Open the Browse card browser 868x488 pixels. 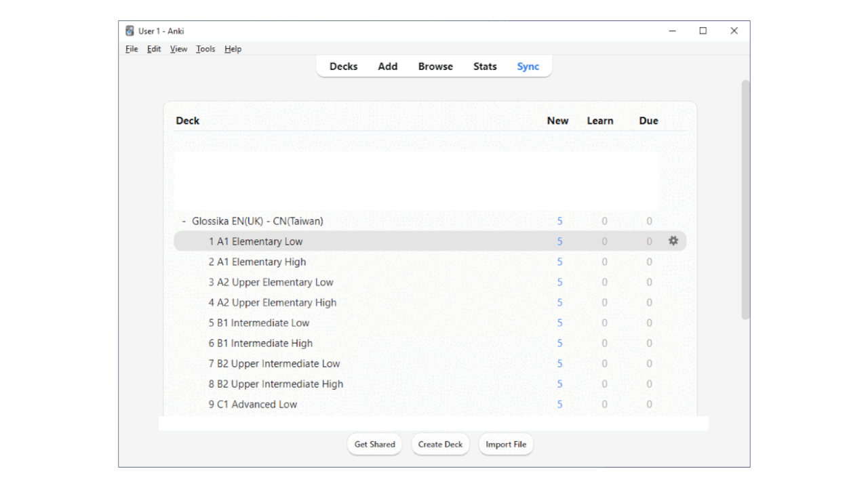coord(435,66)
